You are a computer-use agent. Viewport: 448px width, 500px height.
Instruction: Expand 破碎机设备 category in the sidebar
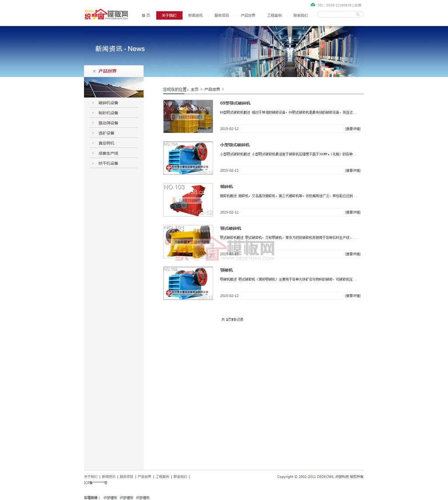coord(108,103)
